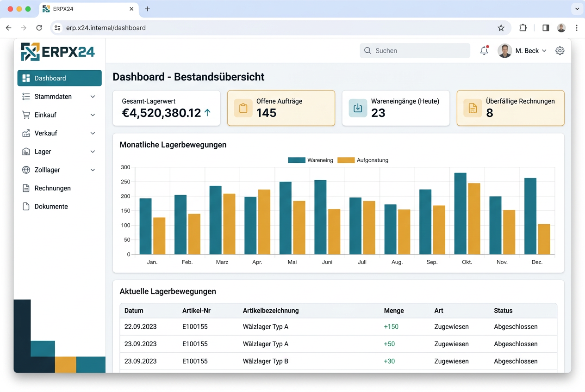Image resolution: width=585 pixels, height=392 pixels.
Task: Open the browser three-dot menu
Action: (x=577, y=28)
